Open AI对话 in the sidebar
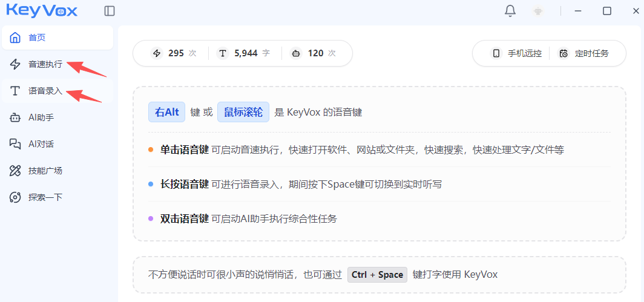Screen dimensions: 644x302 [57, 144]
